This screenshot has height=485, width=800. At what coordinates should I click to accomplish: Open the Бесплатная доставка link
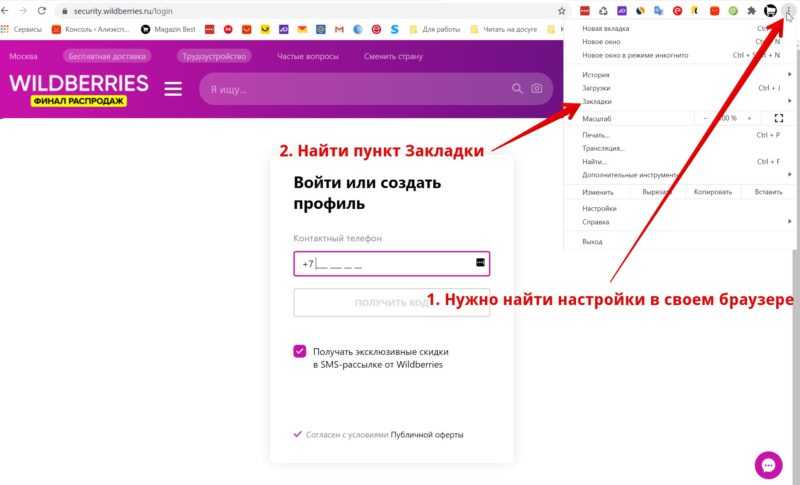point(107,56)
